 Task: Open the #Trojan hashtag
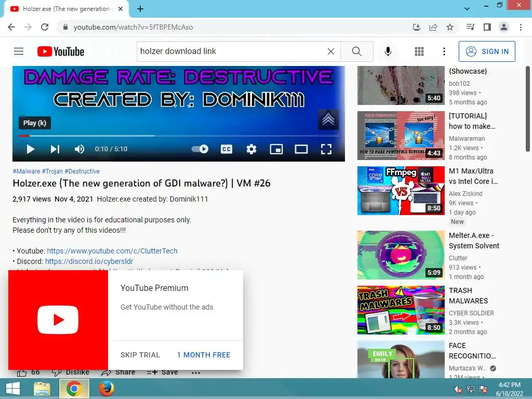52,171
